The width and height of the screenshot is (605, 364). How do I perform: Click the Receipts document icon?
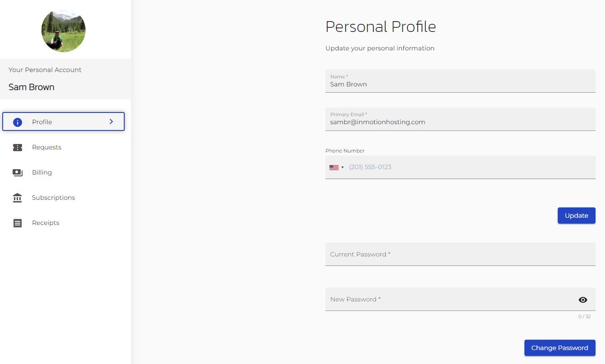18,223
